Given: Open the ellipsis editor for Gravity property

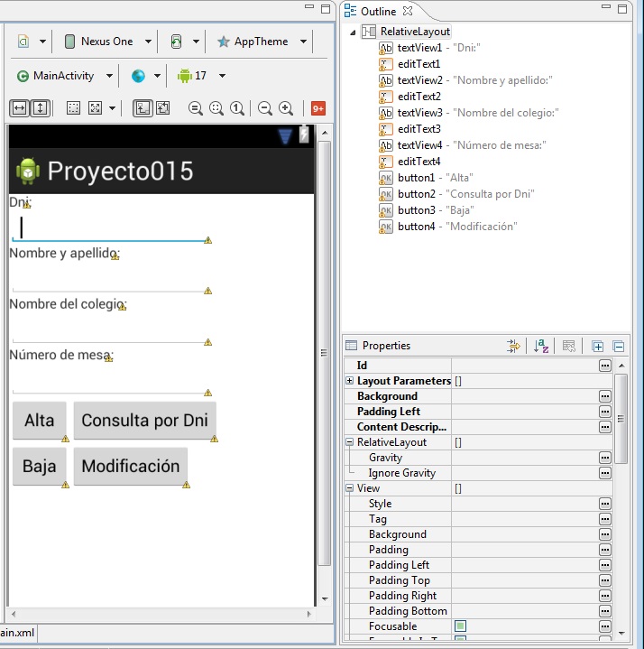Looking at the screenshot, I should pos(604,458).
